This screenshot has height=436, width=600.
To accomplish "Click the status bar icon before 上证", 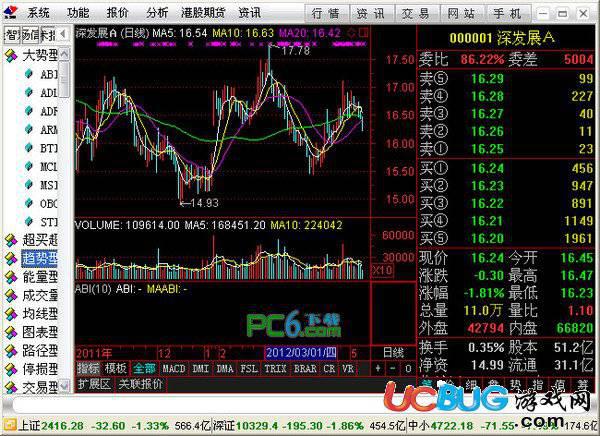I will (x=10, y=425).
